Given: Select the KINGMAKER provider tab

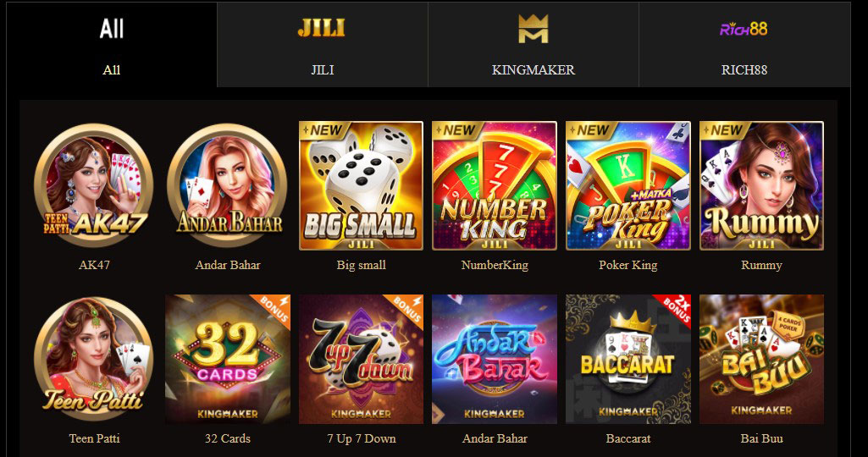Looking at the screenshot, I should tap(534, 45).
